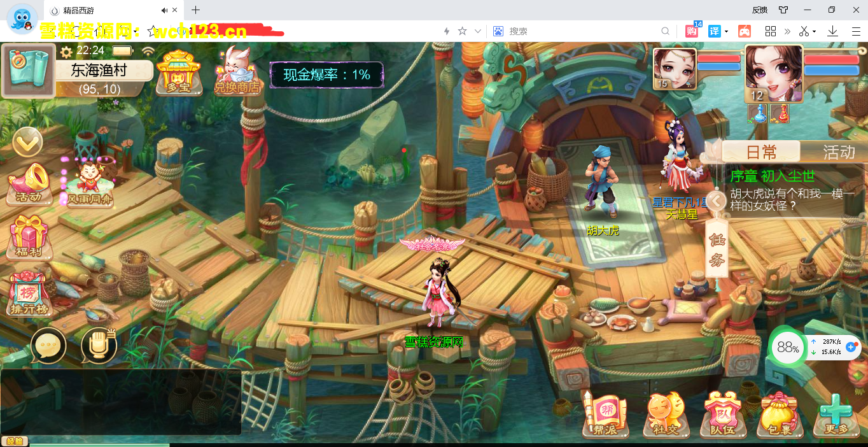Open the 多宝 treasure shop
Screen dimensions: 868x447
[x=179, y=73]
